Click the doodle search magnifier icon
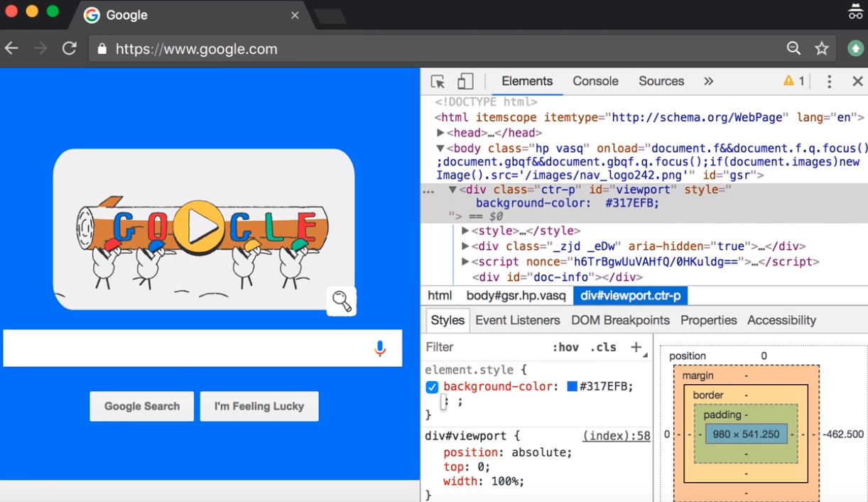The image size is (868, 502). click(342, 301)
